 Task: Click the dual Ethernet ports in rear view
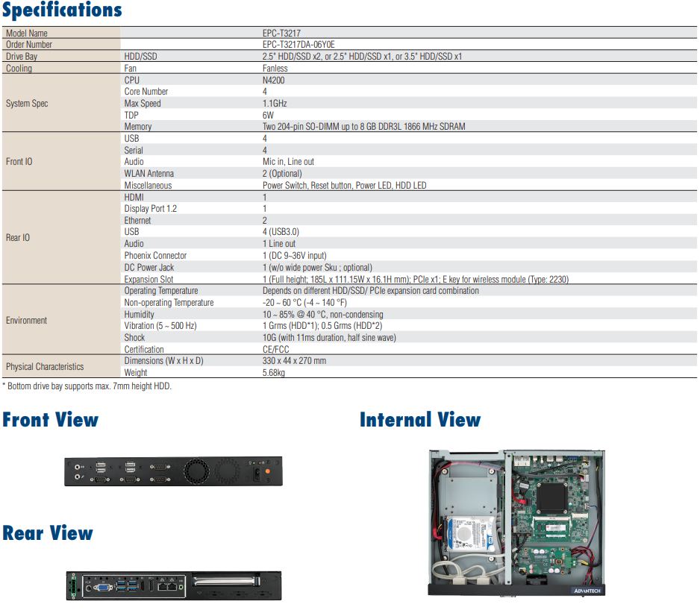click(x=168, y=586)
